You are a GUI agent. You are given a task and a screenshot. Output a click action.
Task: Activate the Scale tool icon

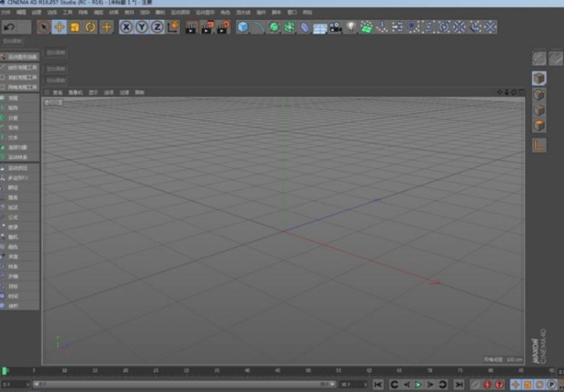pyautogui.click(x=75, y=27)
